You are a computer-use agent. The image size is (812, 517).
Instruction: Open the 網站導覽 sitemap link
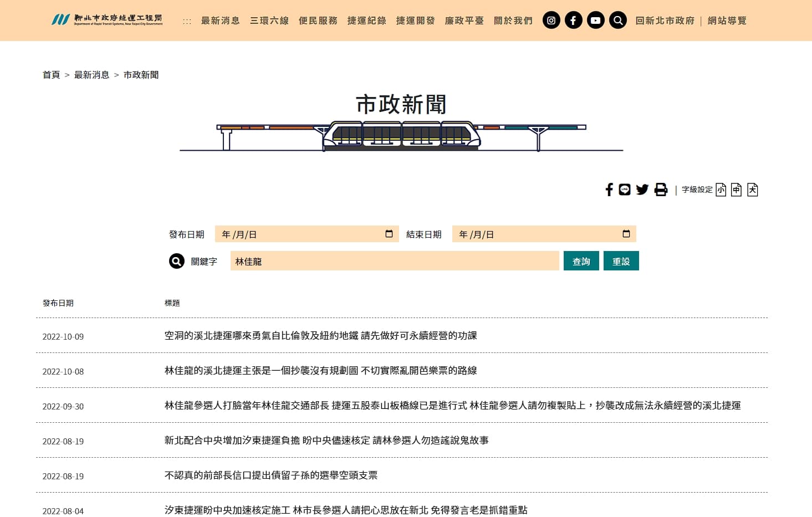point(727,21)
